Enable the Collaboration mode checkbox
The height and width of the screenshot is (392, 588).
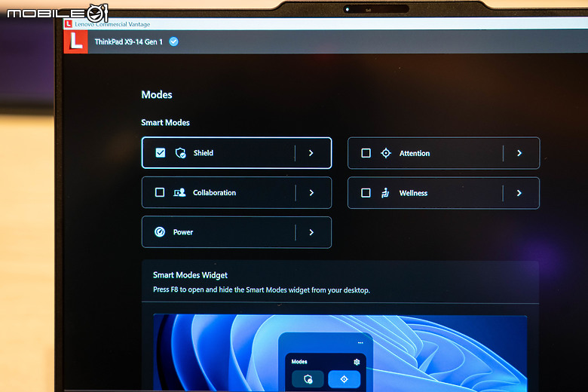pos(160,192)
